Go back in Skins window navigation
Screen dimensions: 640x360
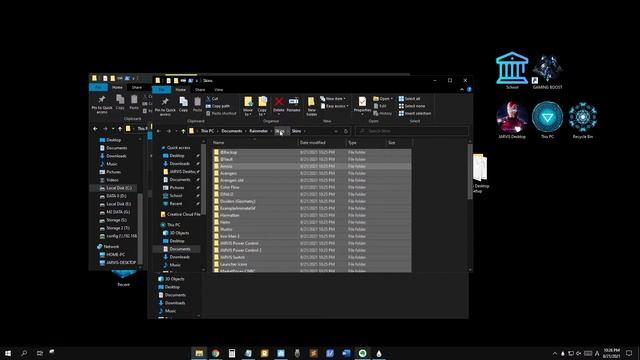point(159,131)
